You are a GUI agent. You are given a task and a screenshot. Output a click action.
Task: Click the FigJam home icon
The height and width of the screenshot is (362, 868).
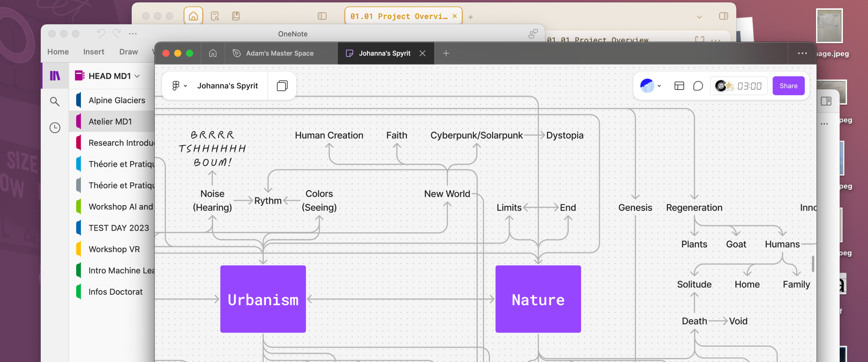[x=212, y=53]
